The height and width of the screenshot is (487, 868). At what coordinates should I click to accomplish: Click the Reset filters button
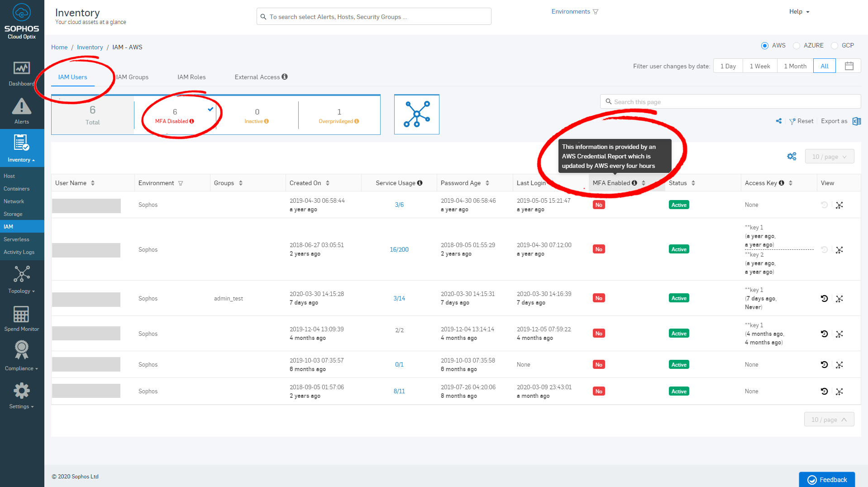coord(801,121)
